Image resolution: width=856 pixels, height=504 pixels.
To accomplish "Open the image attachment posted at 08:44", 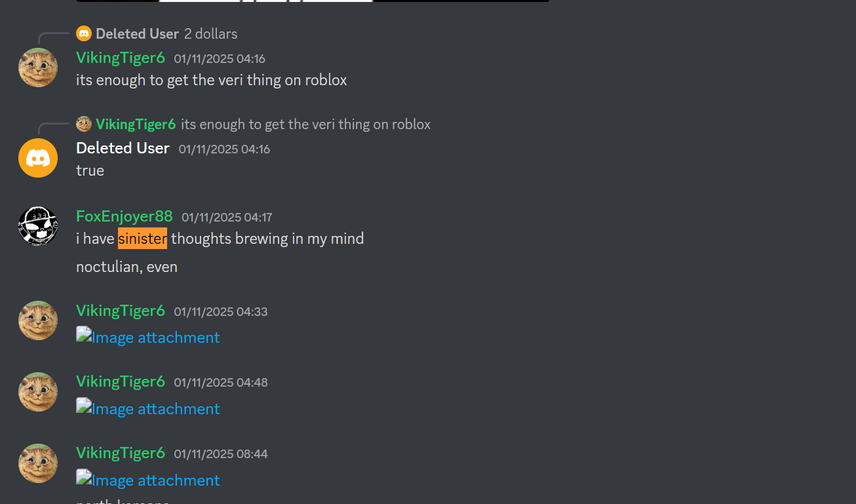I will [x=148, y=480].
